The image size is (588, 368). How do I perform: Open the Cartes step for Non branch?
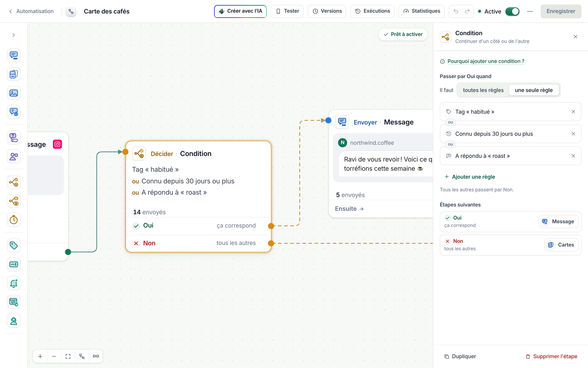(x=561, y=245)
